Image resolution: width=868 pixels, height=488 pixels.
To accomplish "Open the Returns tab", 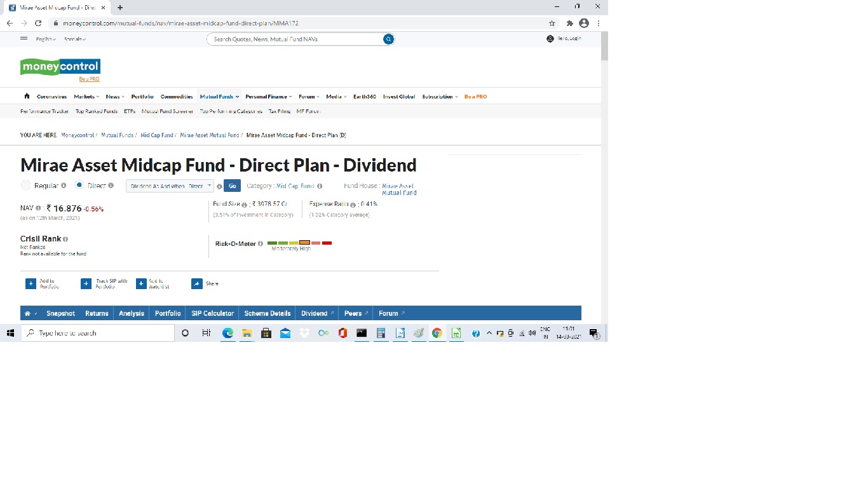I will [x=97, y=313].
